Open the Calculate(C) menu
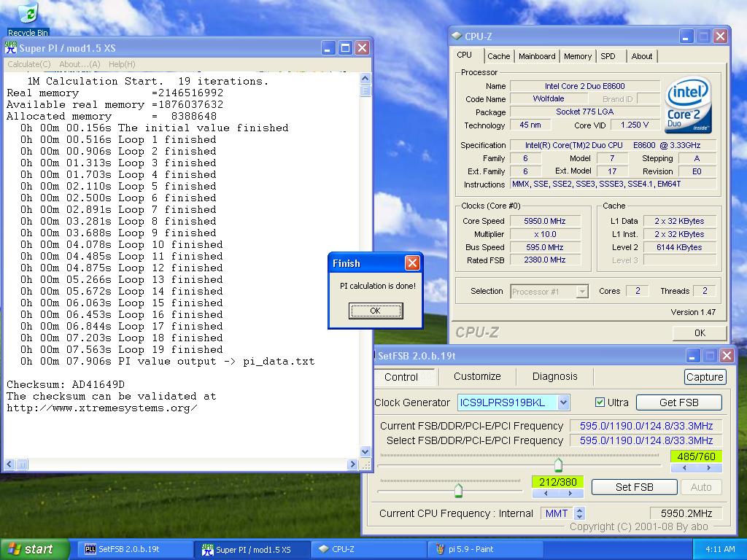The height and width of the screenshot is (560, 747). 29,64
